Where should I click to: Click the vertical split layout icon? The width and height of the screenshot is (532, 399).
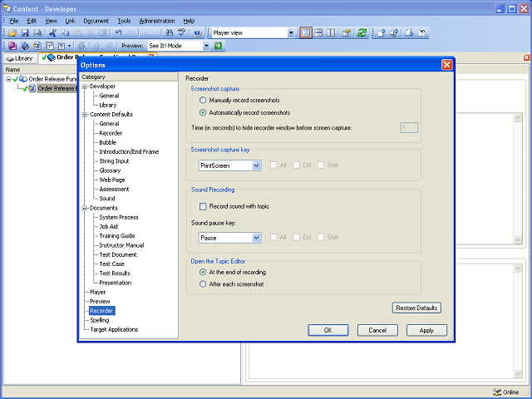331,33
